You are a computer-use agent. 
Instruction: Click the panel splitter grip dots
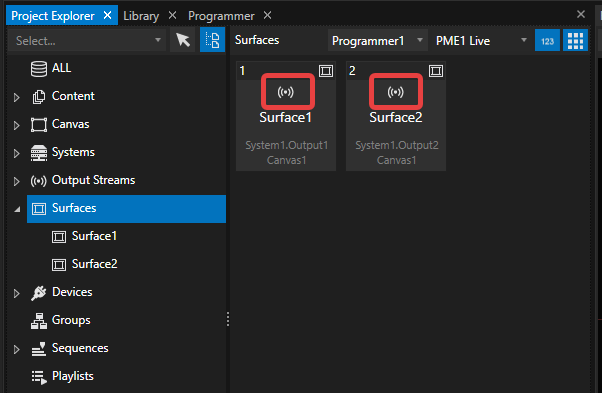[228, 319]
